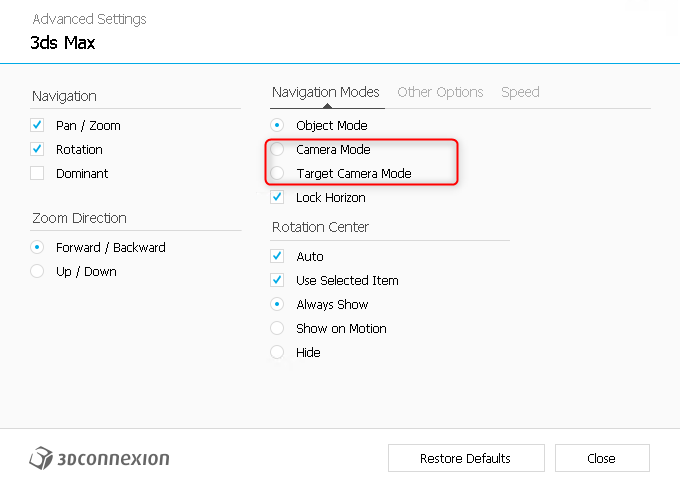
Task: Click the Close button
Action: [602, 458]
